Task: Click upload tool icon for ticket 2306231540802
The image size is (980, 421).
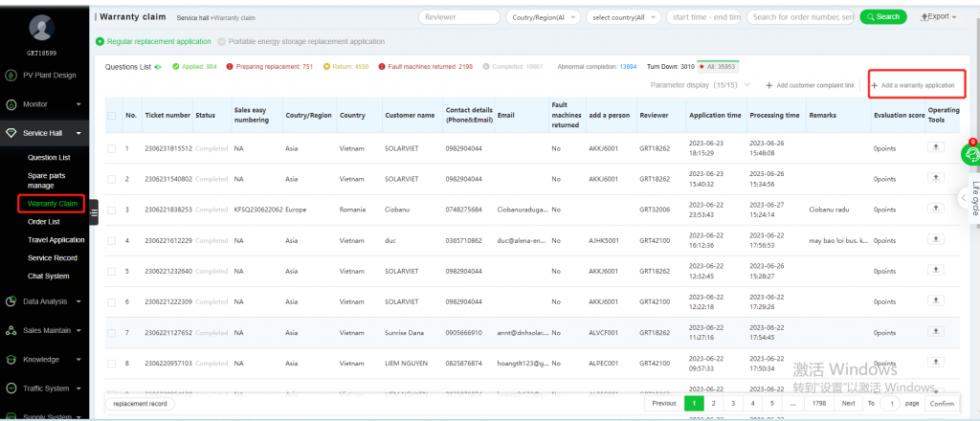Action: coord(936,178)
